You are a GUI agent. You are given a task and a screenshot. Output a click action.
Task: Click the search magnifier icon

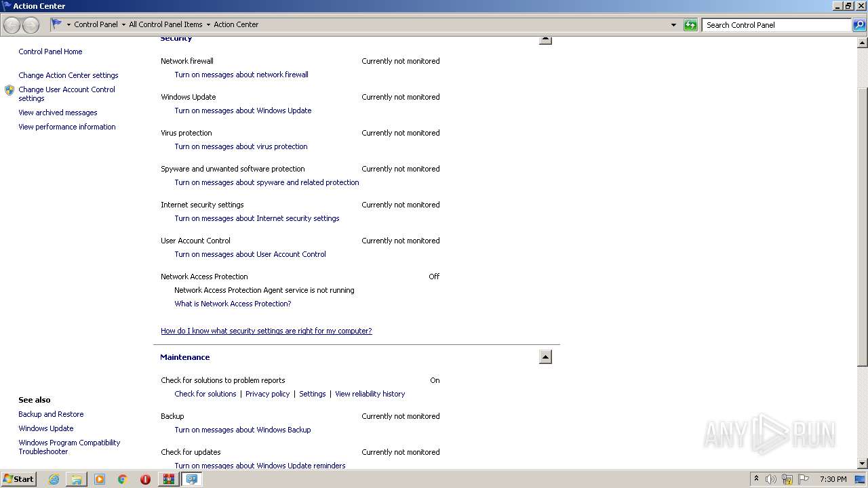859,25
